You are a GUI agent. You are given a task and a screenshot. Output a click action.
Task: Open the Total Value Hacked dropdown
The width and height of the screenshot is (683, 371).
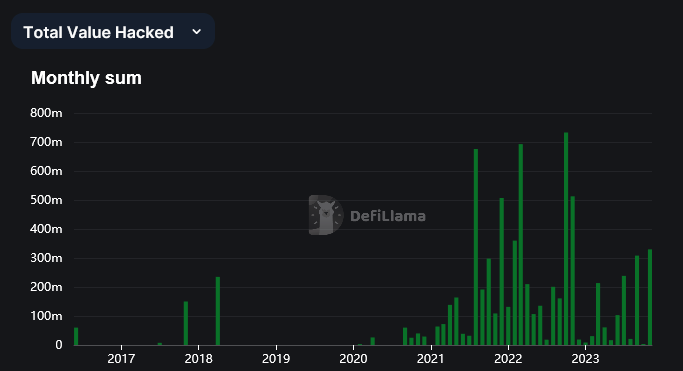click(x=113, y=31)
